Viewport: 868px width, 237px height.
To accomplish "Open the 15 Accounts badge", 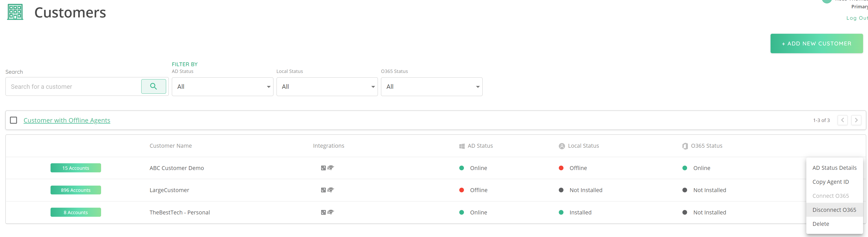I will click(x=76, y=168).
